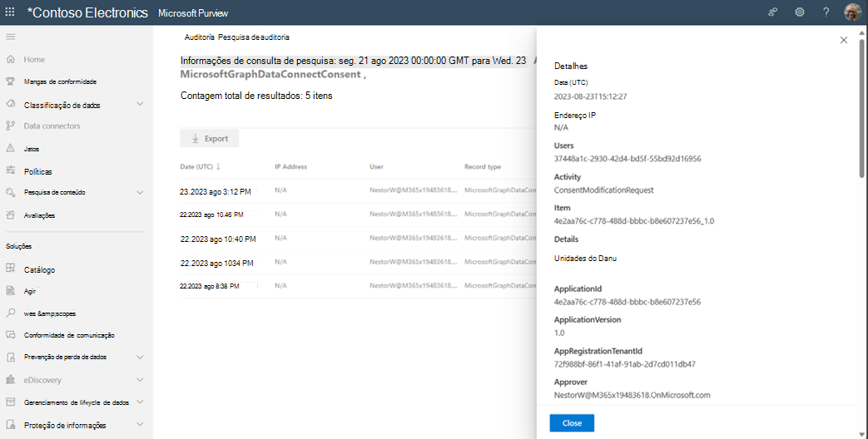Select the 22.2023 ago 1034 PM row
The image size is (868, 439).
click(x=358, y=263)
